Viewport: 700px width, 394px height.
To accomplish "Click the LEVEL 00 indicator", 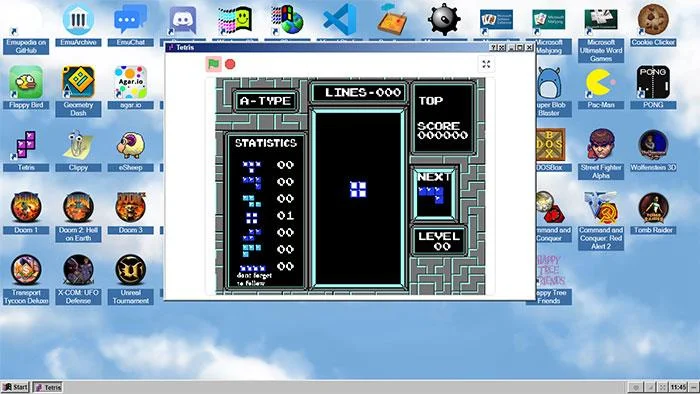I will pyautogui.click(x=439, y=241).
